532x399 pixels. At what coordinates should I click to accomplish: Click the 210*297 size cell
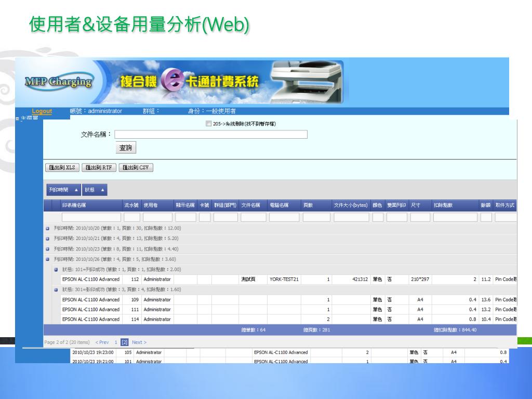point(420,280)
